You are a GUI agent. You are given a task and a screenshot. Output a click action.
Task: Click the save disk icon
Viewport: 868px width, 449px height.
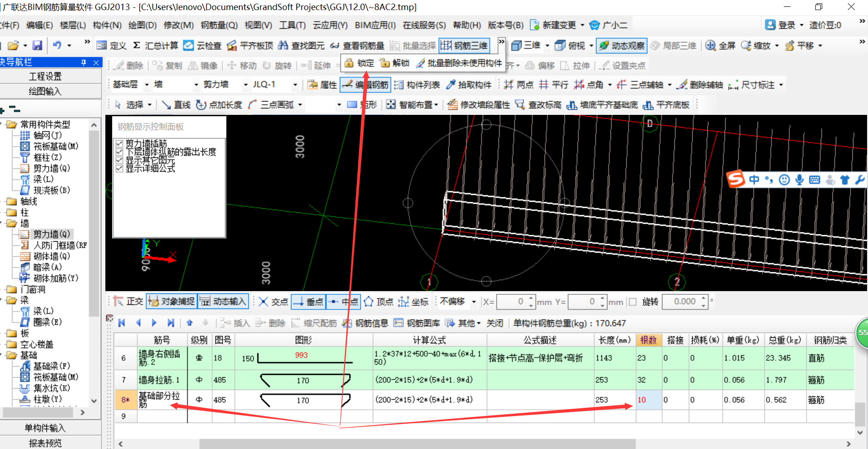tap(37, 45)
